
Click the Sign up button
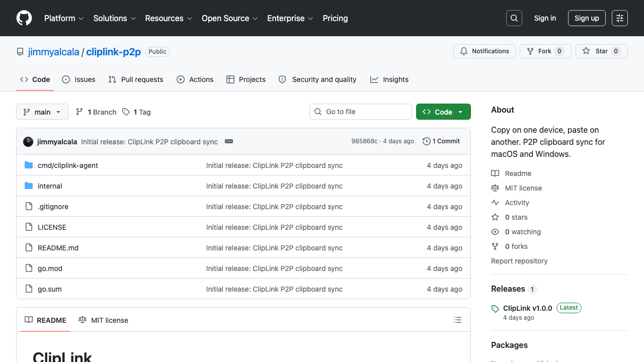coord(587,18)
